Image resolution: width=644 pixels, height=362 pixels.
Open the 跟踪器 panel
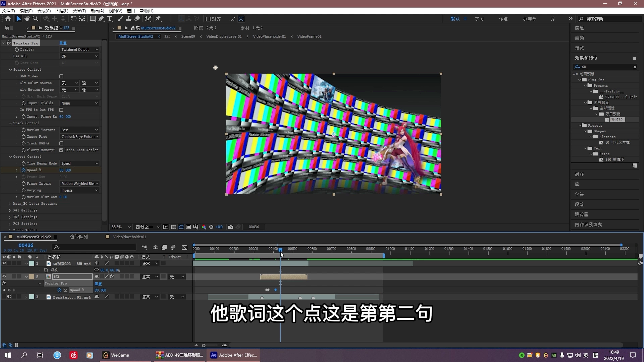[581, 214]
